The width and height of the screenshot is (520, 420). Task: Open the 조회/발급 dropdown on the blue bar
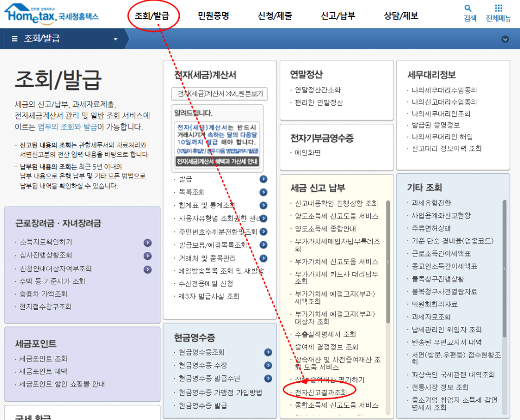[x=61, y=38]
